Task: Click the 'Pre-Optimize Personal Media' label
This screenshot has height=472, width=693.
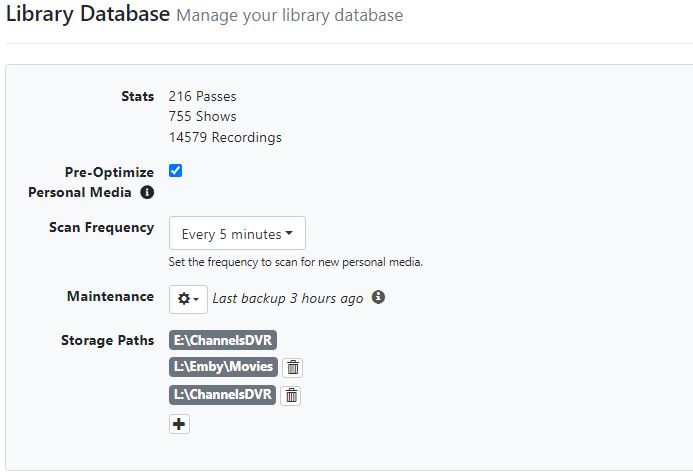Action: 108,181
